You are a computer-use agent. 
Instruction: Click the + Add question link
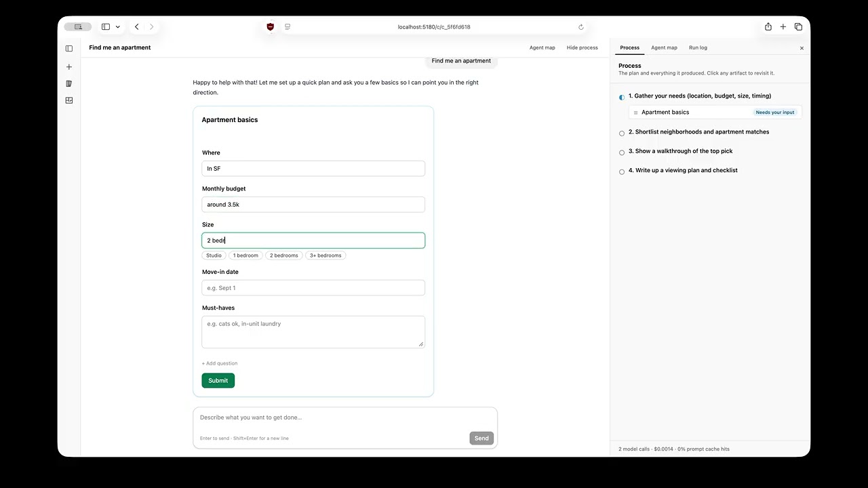[220, 363]
